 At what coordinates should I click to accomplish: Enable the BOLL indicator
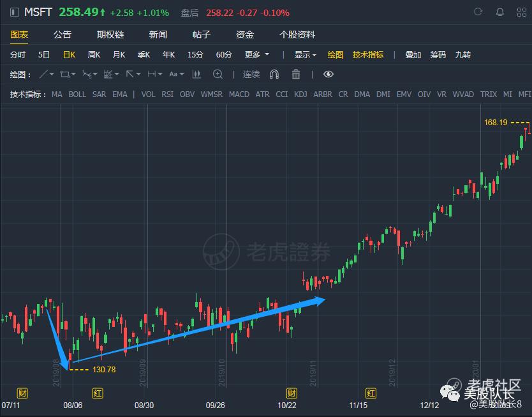pyautogui.click(x=77, y=94)
